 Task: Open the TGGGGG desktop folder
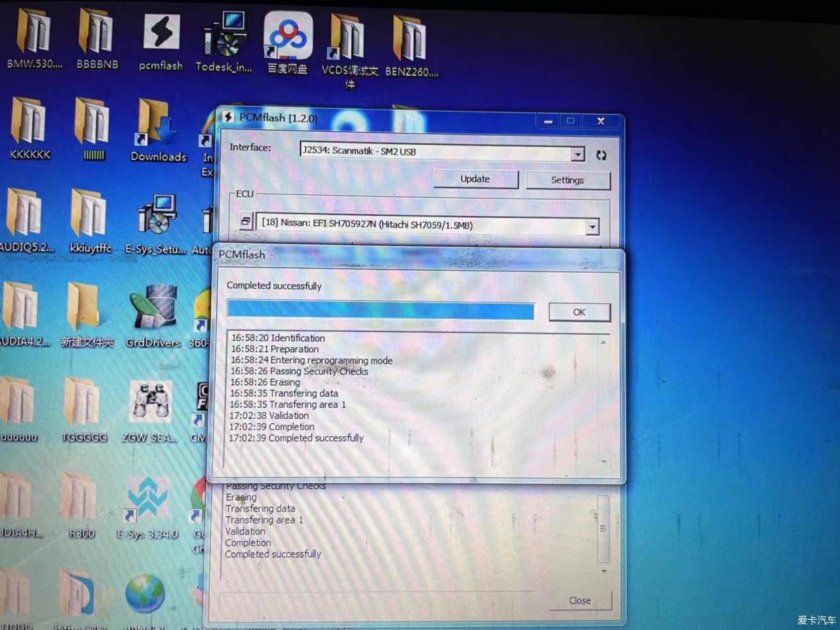point(83,410)
